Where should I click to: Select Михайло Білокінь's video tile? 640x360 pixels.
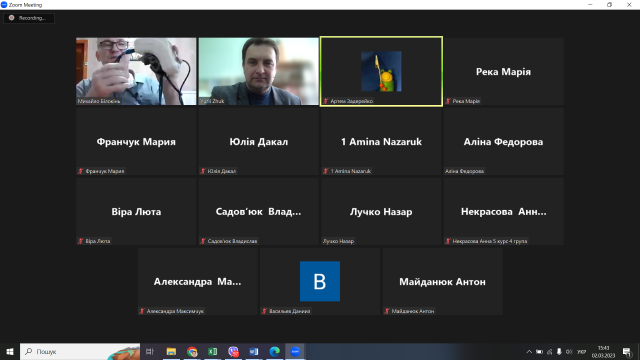[136, 71]
